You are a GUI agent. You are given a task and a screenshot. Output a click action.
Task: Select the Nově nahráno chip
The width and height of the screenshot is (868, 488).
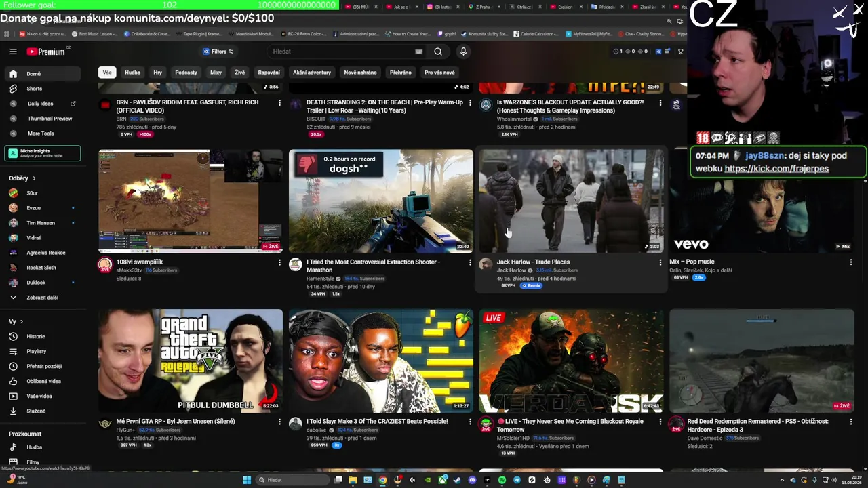coord(360,73)
